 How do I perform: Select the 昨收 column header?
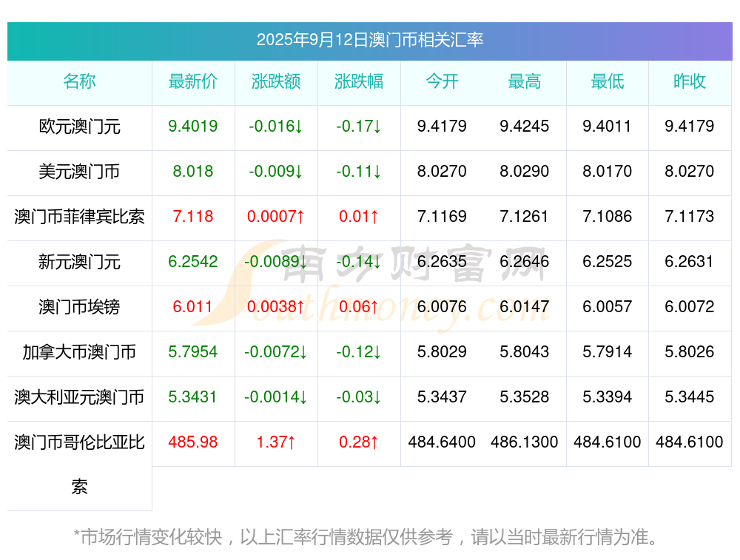pos(690,82)
